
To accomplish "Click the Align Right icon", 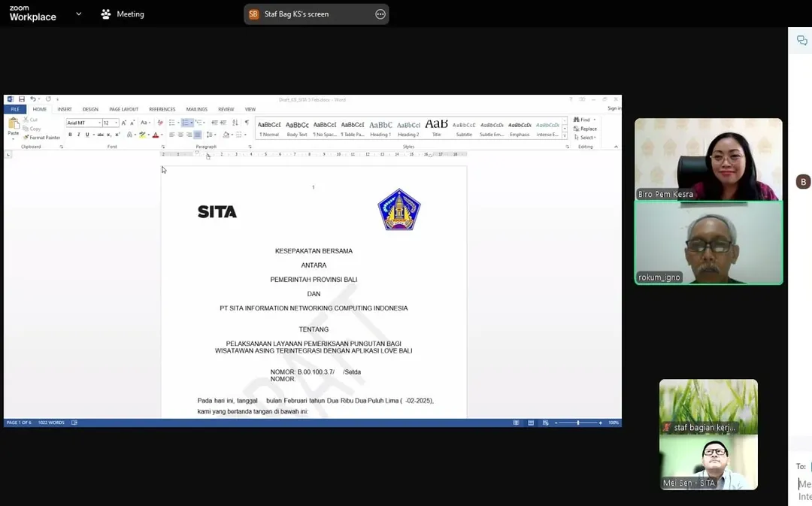I will coord(189,135).
